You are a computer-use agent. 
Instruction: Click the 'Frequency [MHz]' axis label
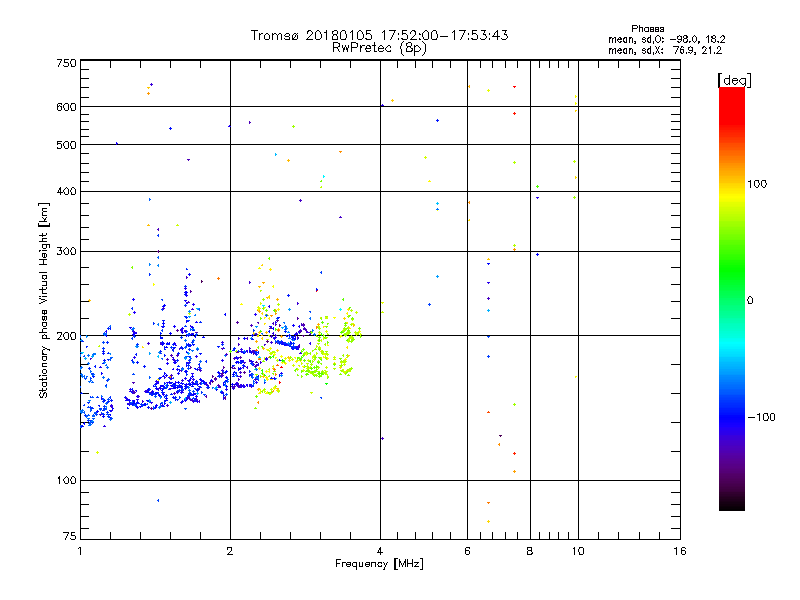pos(379,564)
